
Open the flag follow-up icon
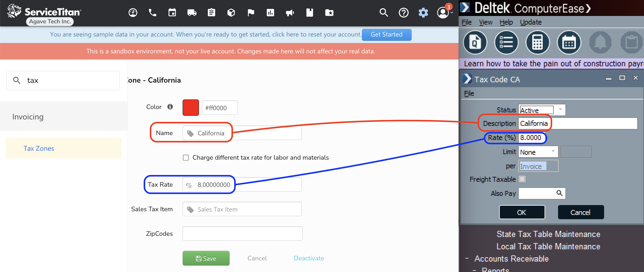251,13
